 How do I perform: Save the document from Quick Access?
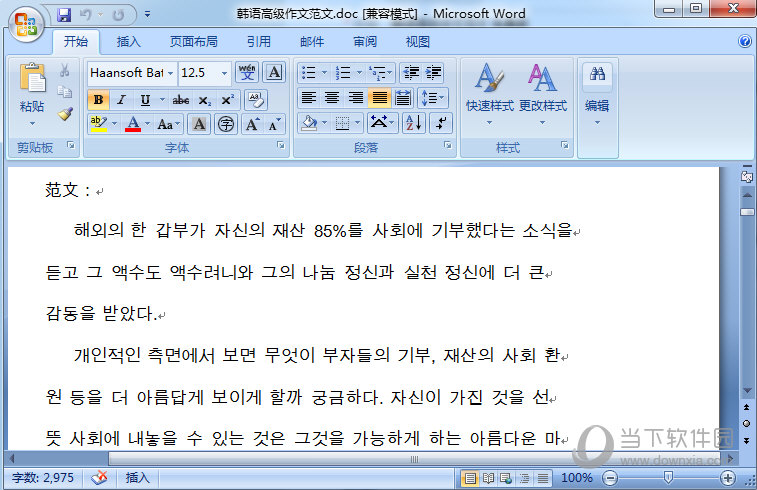(x=64, y=15)
